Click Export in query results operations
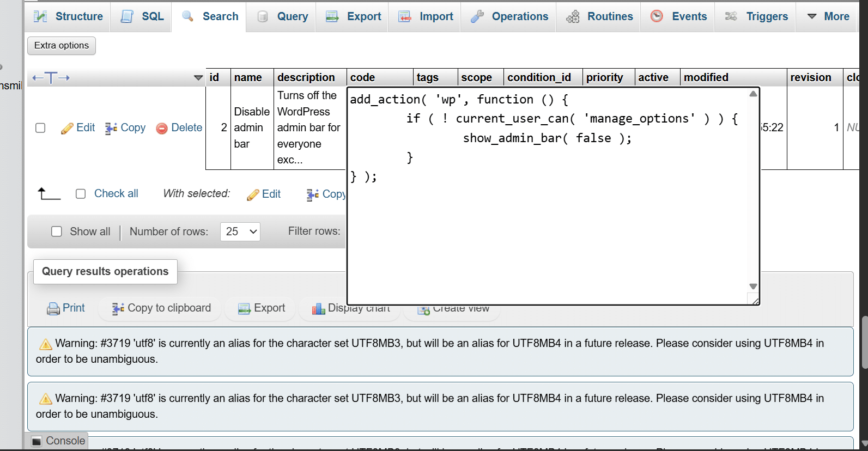Viewport: 868px width, 451px height. [x=262, y=308]
